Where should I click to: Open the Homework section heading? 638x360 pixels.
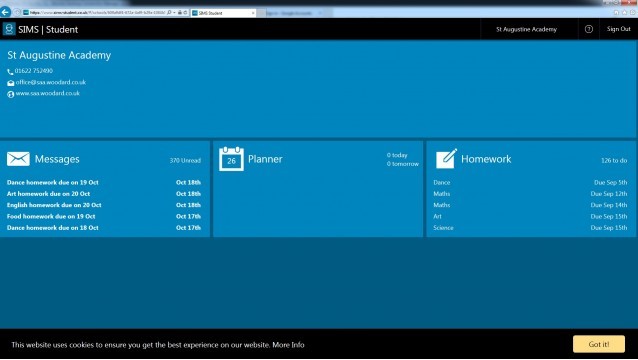486,159
